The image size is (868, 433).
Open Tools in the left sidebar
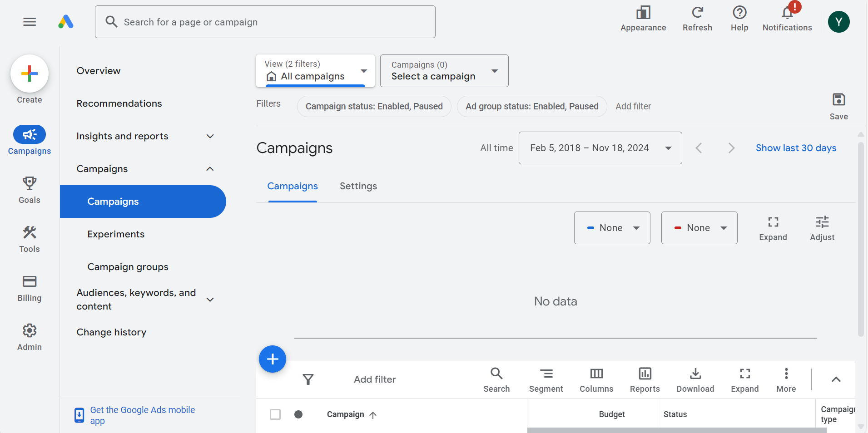click(30, 233)
